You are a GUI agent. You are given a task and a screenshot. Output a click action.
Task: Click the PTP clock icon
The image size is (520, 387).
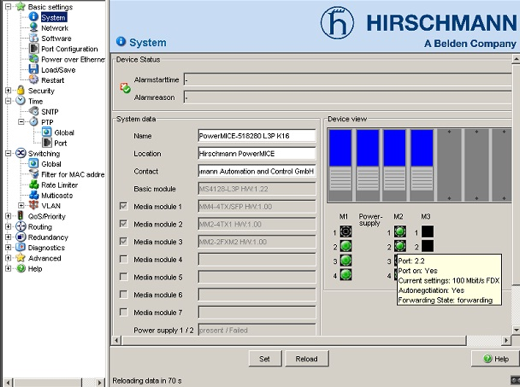33,122
